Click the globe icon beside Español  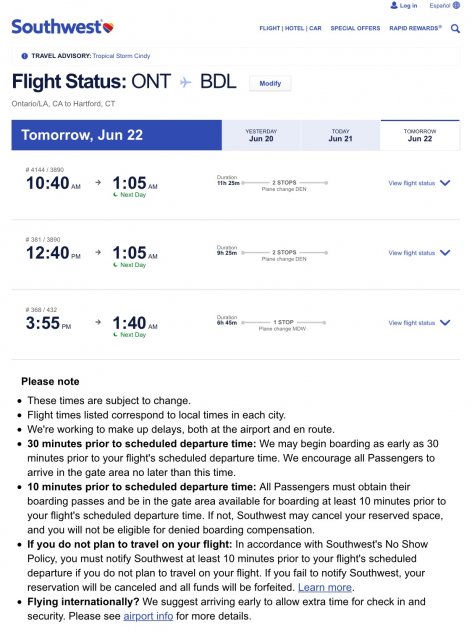pos(456,5)
